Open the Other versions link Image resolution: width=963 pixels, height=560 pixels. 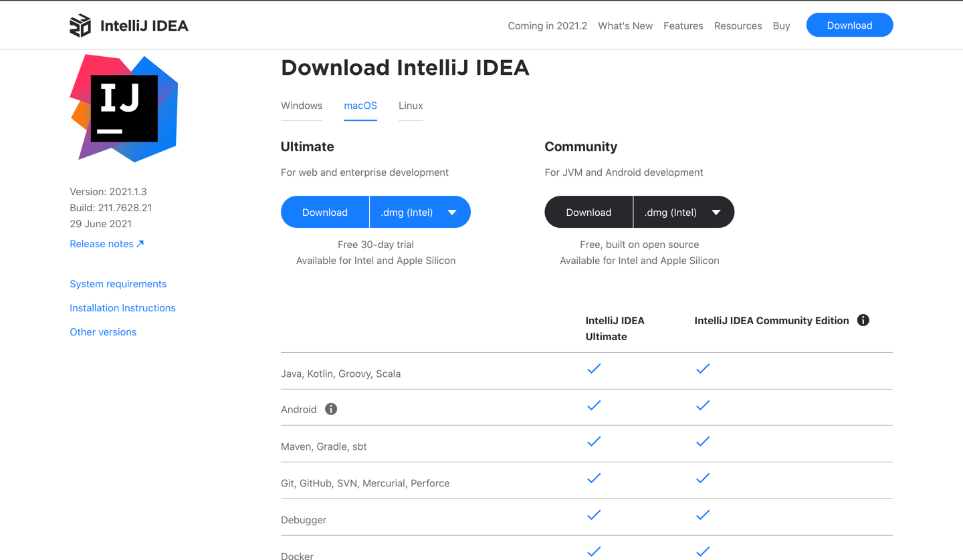(x=103, y=332)
